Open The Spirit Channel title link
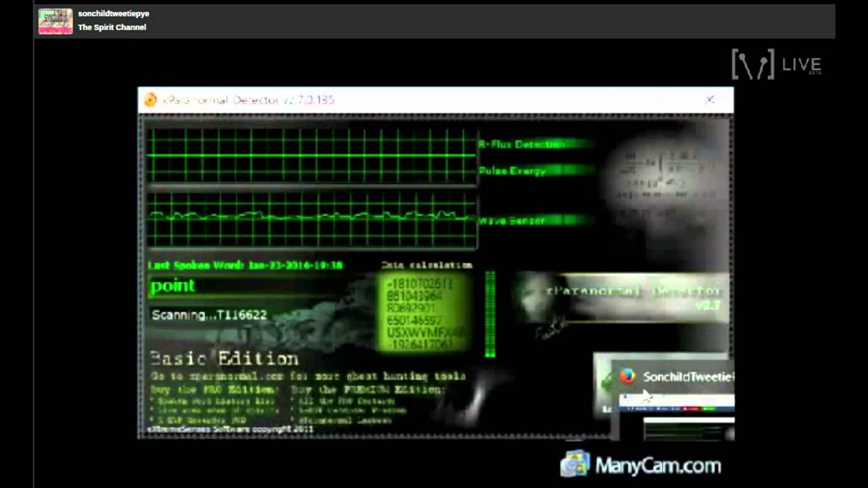 pos(112,27)
